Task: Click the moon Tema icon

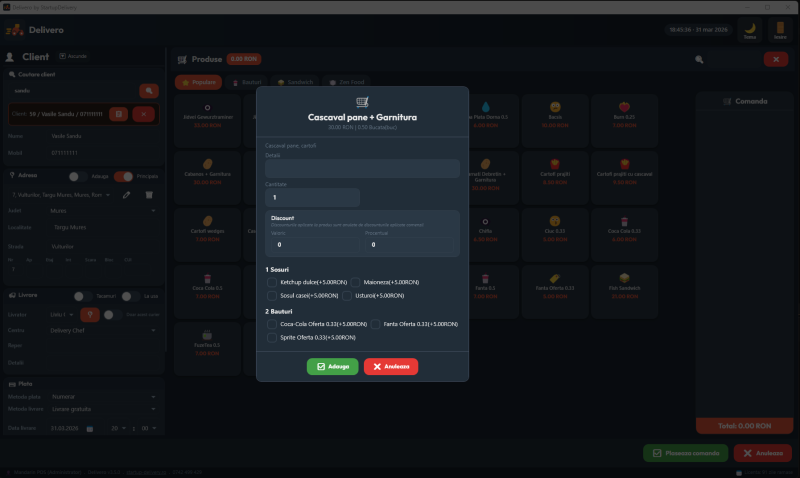Action: click(749, 30)
